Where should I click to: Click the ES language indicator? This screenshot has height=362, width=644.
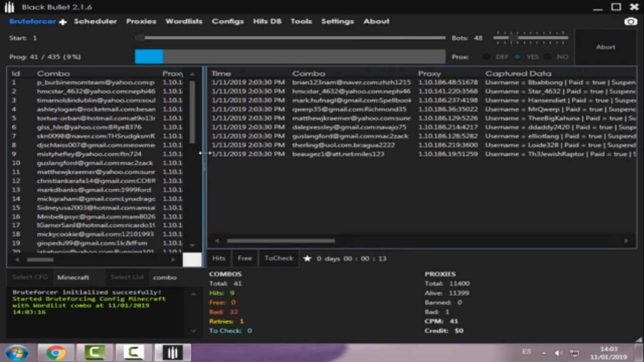(x=527, y=352)
